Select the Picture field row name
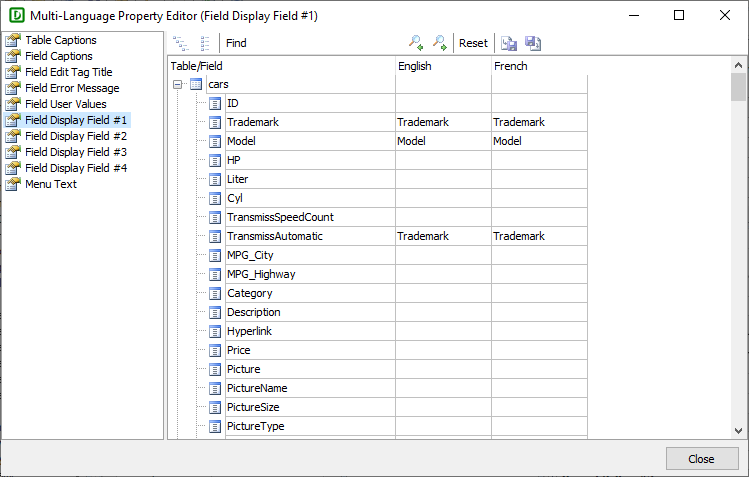749x477 pixels. click(244, 369)
